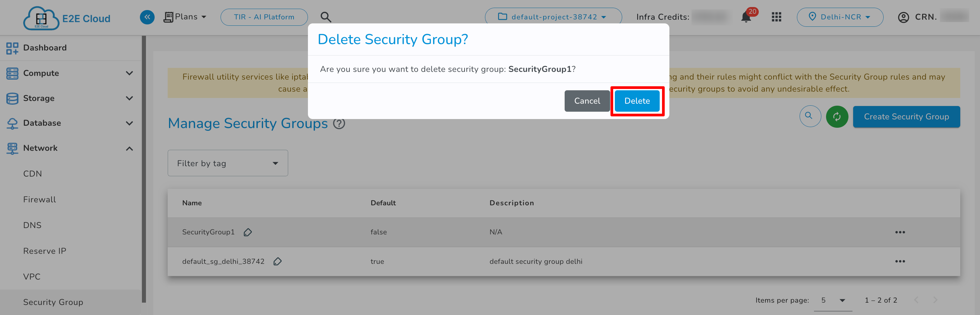The image size is (980, 315).
Task: Open search within Manage Security Groups
Action: click(x=810, y=117)
